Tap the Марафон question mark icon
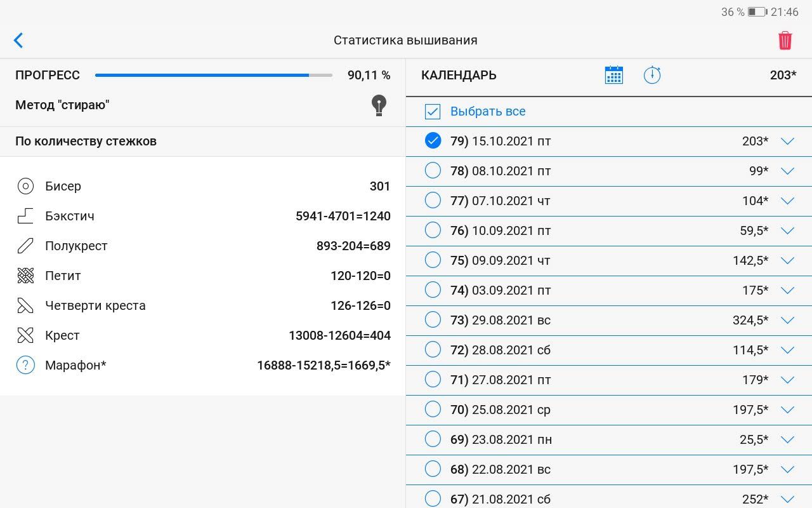This screenshot has width=812, height=508. (x=25, y=365)
